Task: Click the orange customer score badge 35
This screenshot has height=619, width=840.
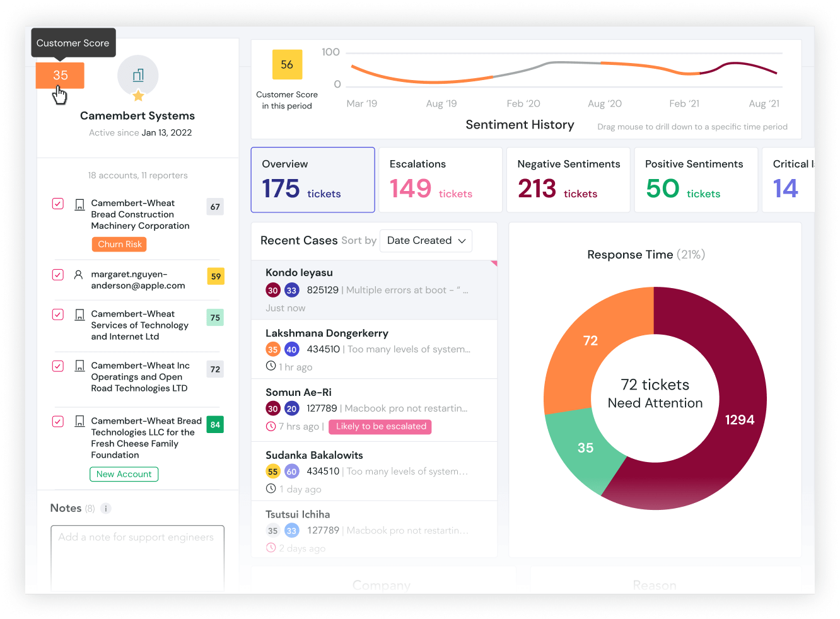Action: 60,75
